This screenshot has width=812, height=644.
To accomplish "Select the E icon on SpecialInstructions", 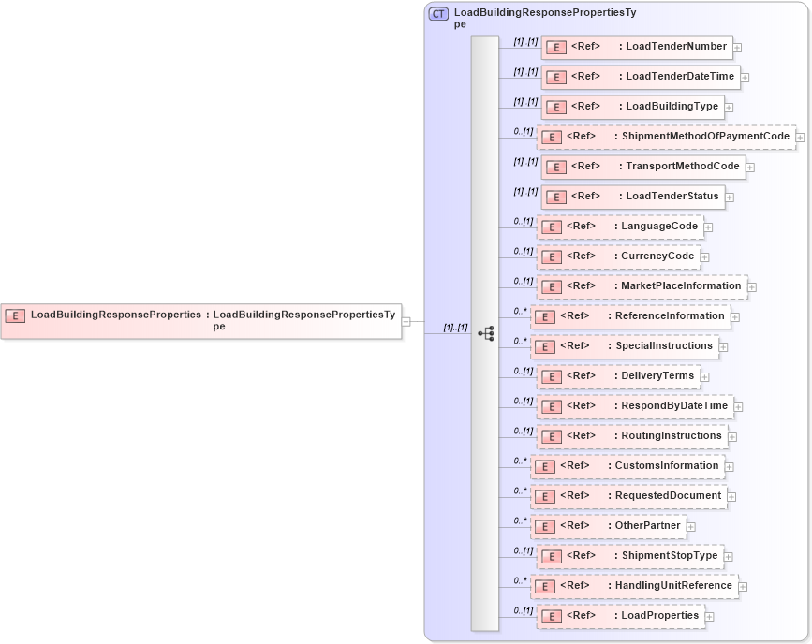I will click(544, 346).
